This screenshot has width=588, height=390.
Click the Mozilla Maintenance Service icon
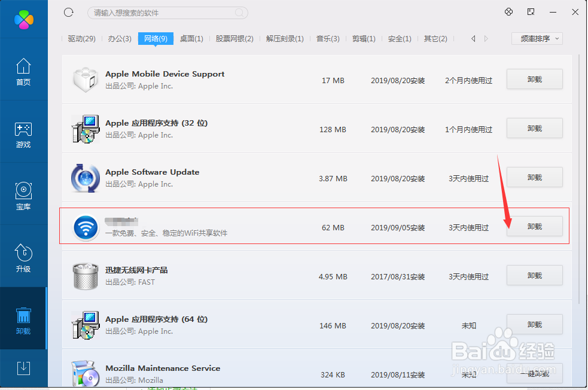coord(86,373)
